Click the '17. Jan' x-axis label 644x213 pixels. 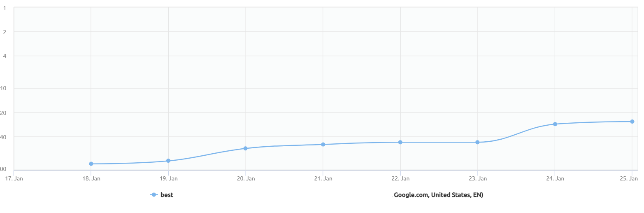coord(14,178)
